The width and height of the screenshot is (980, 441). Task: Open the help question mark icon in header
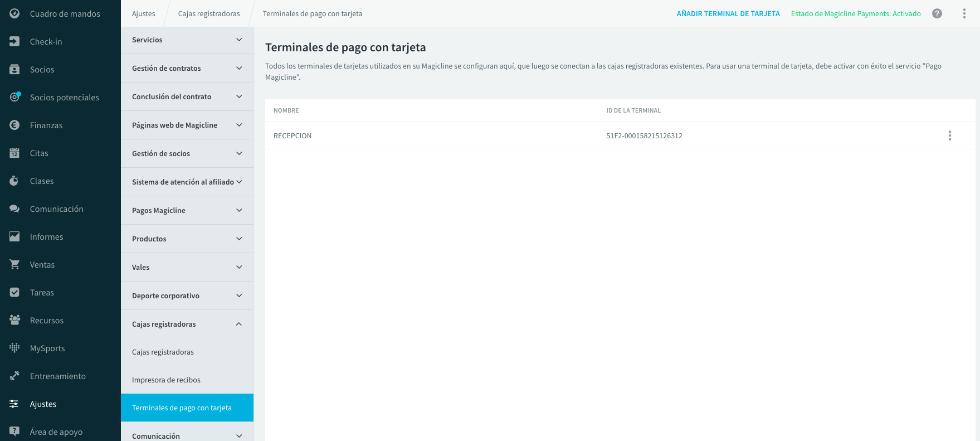tap(937, 13)
